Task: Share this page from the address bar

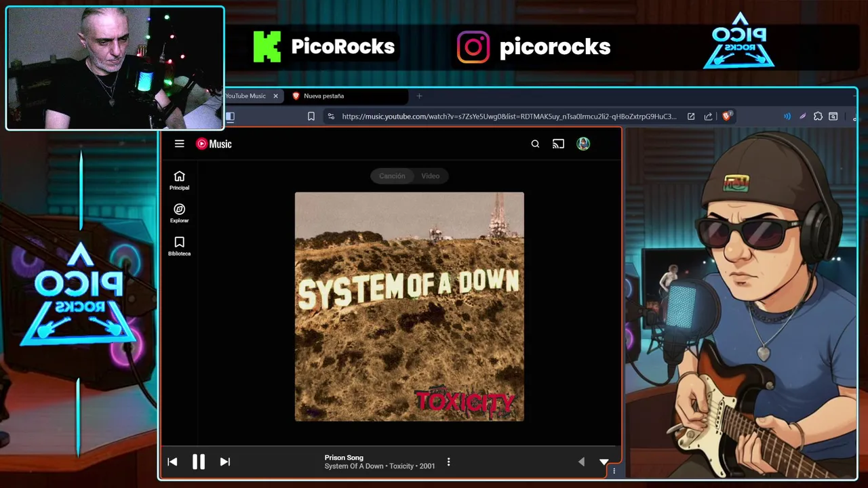Action: pyautogui.click(x=709, y=117)
